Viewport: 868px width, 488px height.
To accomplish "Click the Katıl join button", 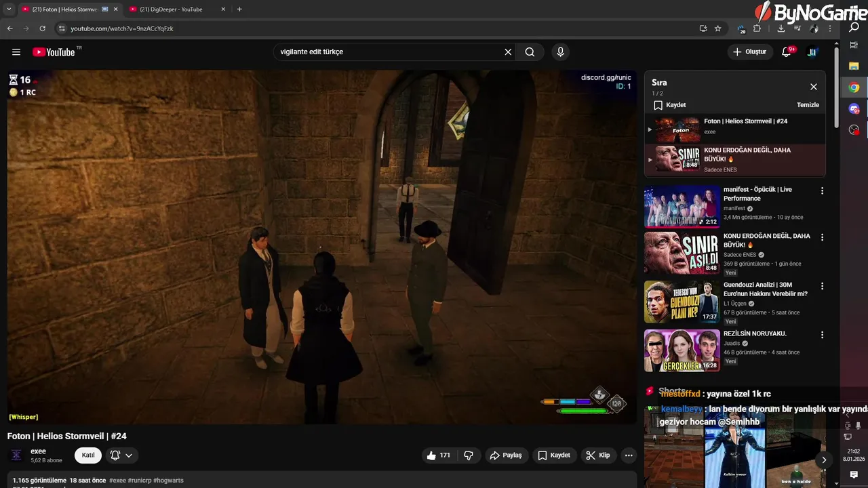I will click(x=88, y=455).
